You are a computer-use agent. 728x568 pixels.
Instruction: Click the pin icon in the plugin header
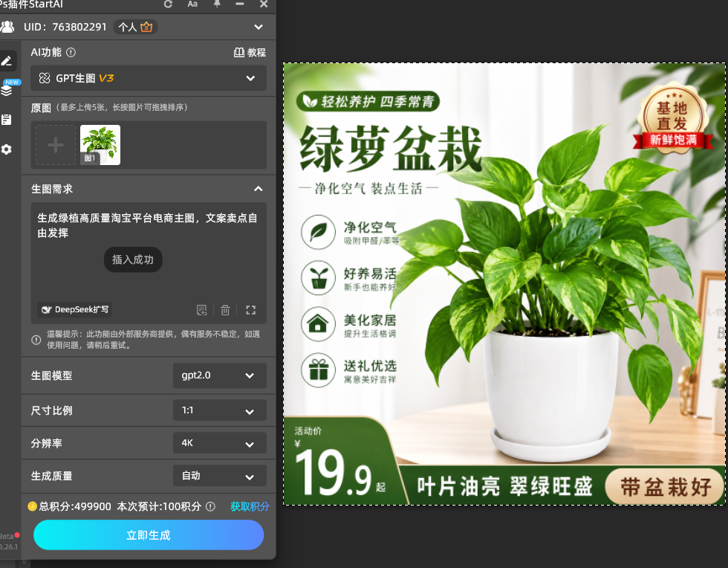(x=217, y=4)
